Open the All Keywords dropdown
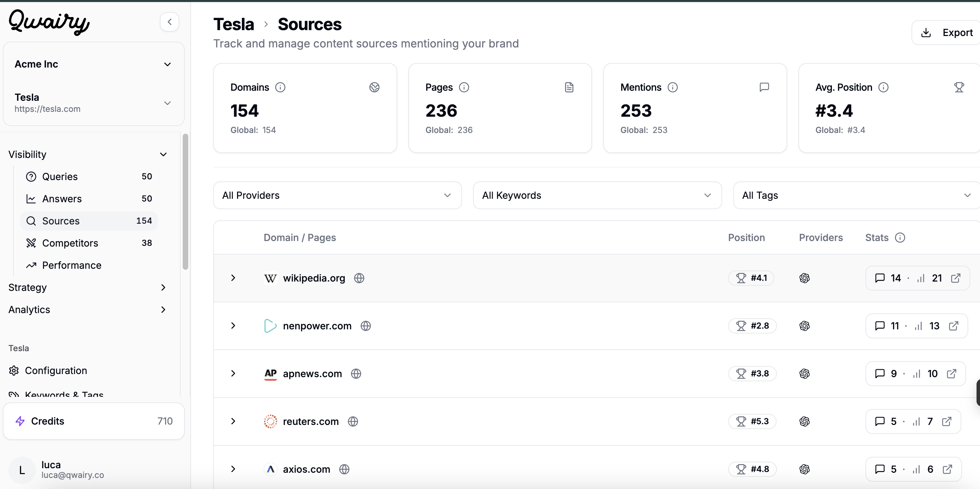980x489 pixels. tap(597, 195)
